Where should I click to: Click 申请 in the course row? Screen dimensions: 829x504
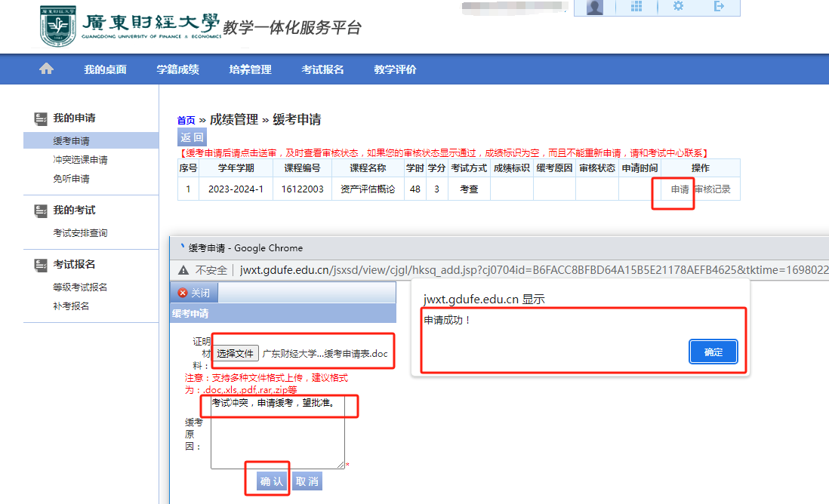[x=680, y=189]
